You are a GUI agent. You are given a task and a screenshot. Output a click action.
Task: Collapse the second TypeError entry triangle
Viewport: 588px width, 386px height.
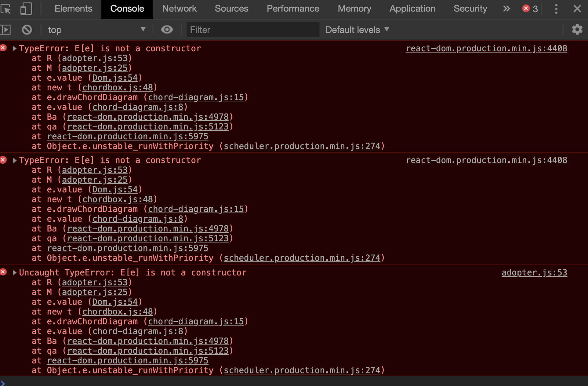(14, 160)
